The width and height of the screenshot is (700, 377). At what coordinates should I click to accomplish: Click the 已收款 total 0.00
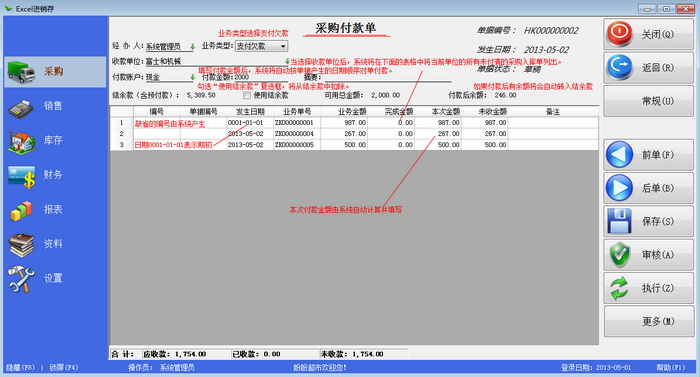click(271, 354)
